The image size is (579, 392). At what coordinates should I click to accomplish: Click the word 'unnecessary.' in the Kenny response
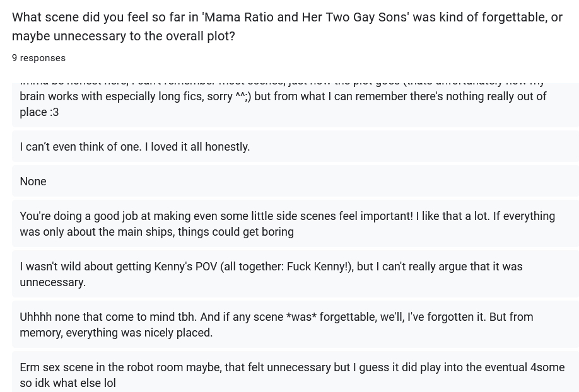coord(52,282)
